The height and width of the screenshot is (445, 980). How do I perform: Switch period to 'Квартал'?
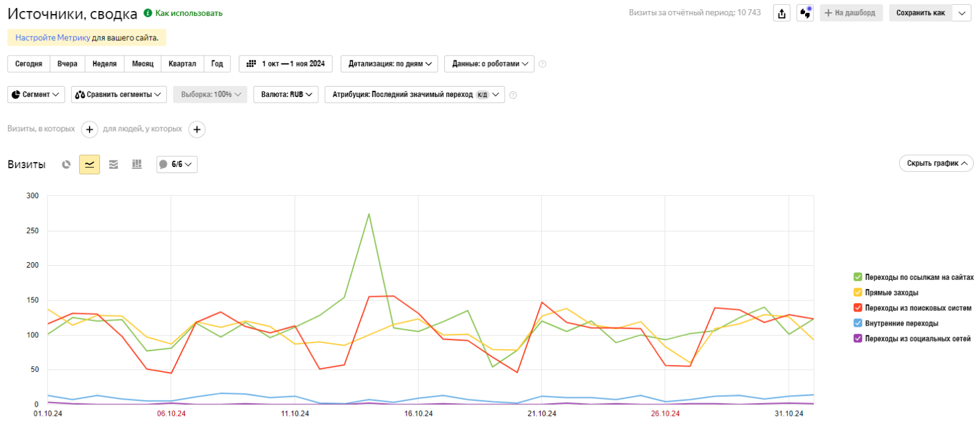point(182,64)
